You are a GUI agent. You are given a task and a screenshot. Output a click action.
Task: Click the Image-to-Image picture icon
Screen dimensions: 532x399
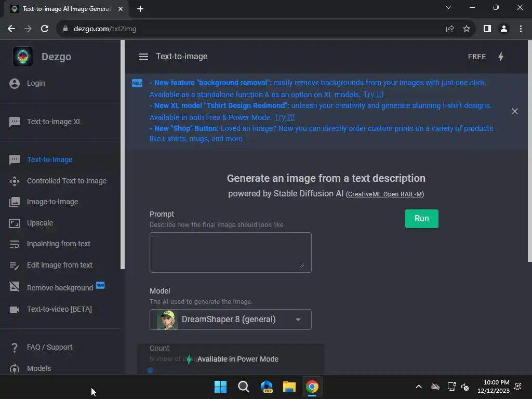(15, 202)
